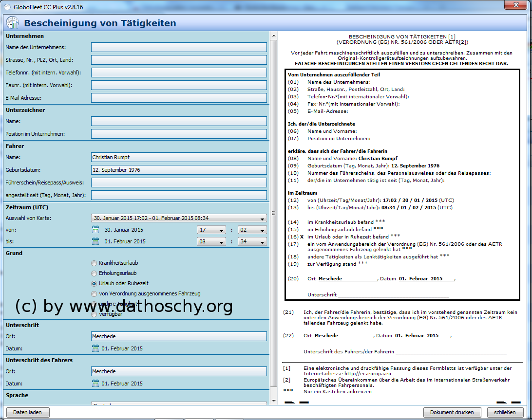The width and height of the screenshot is (532, 420).
Task: Focus the Unterzeichner 'Name' field
Action: point(179,121)
